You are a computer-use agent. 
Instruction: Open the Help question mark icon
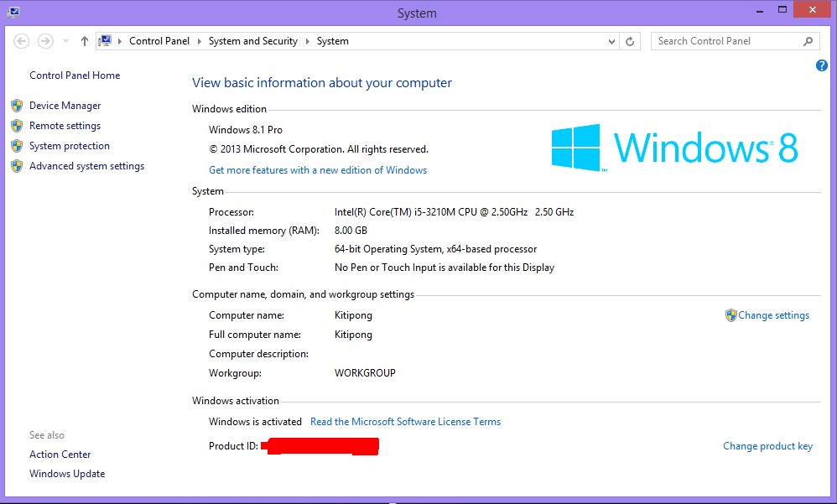(x=822, y=65)
